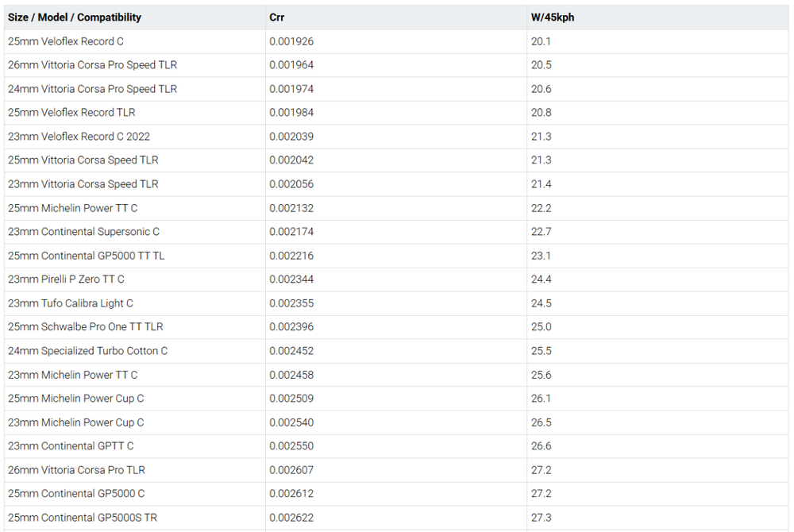The width and height of the screenshot is (794, 532).
Task: Click the W/45kph column header
Action: [x=552, y=17]
